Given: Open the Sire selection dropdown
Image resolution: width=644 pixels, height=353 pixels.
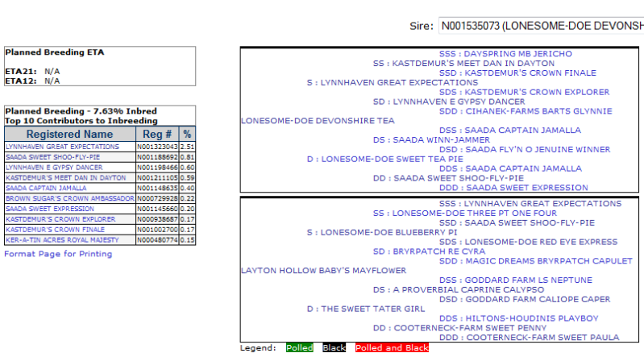Looking at the screenshot, I should [540, 27].
